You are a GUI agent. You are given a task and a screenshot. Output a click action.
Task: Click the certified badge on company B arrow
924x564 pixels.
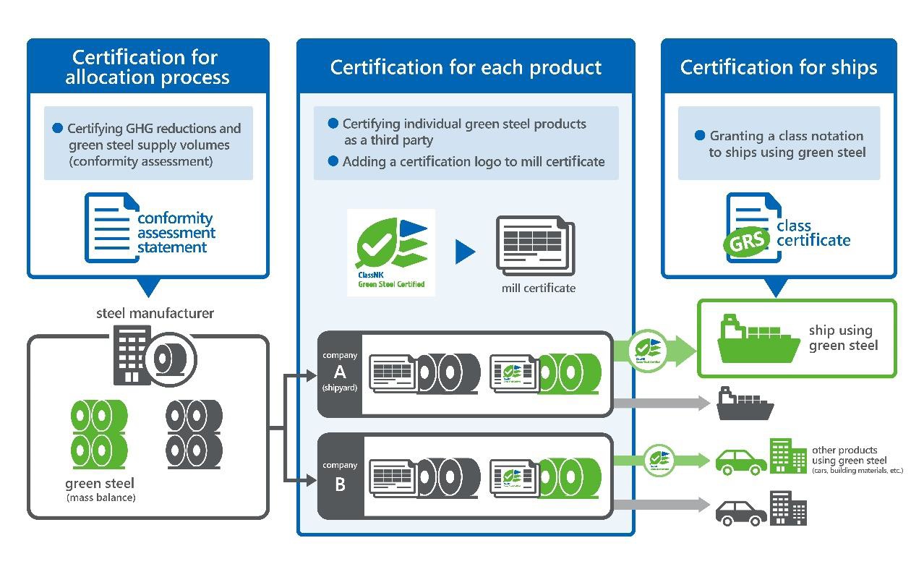coord(658,461)
